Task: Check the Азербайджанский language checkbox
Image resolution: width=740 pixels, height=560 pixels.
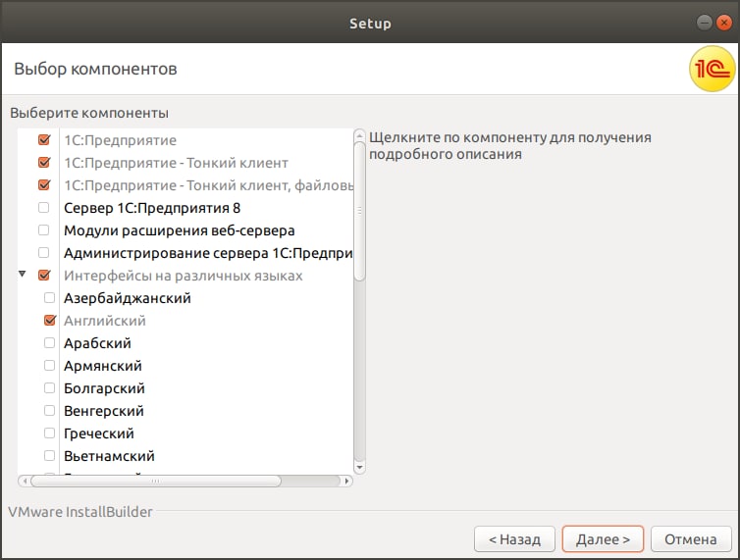Action: click(49, 298)
